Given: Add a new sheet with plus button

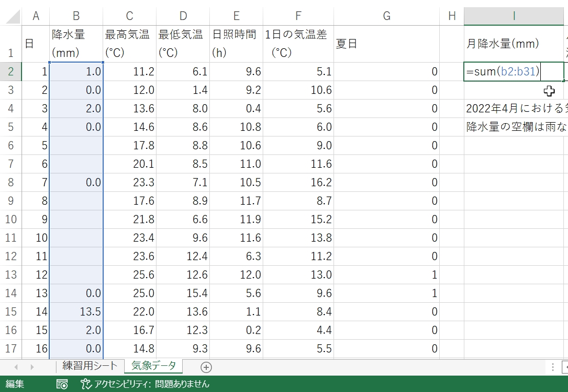Looking at the screenshot, I should pyautogui.click(x=206, y=367).
